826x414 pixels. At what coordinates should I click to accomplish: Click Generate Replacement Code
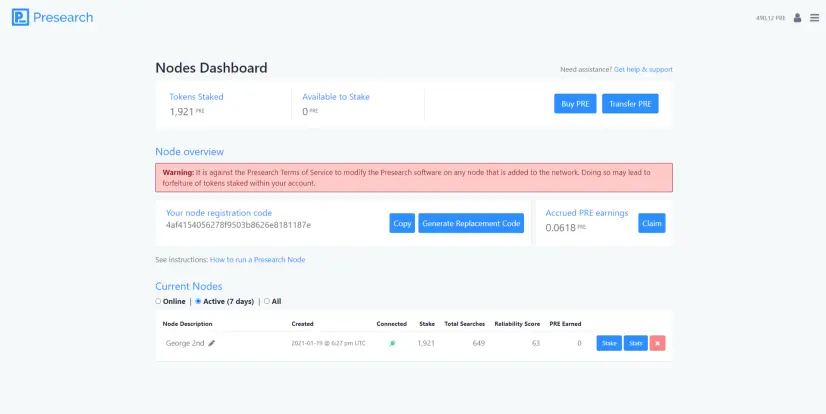pyautogui.click(x=471, y=223)
